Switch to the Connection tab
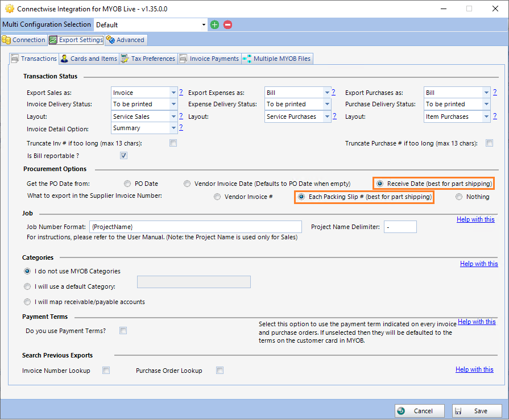Viewport: 509px width, 420px height. (24, 40)
